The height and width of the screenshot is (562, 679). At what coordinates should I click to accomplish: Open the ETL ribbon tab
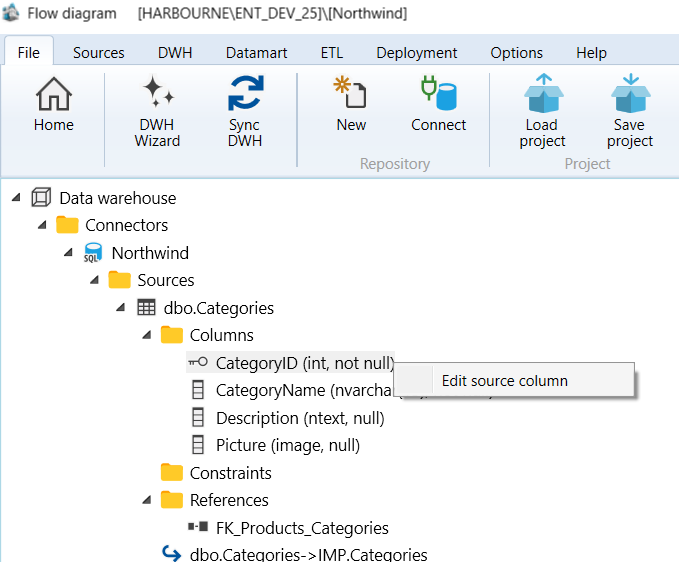point(332,53)
